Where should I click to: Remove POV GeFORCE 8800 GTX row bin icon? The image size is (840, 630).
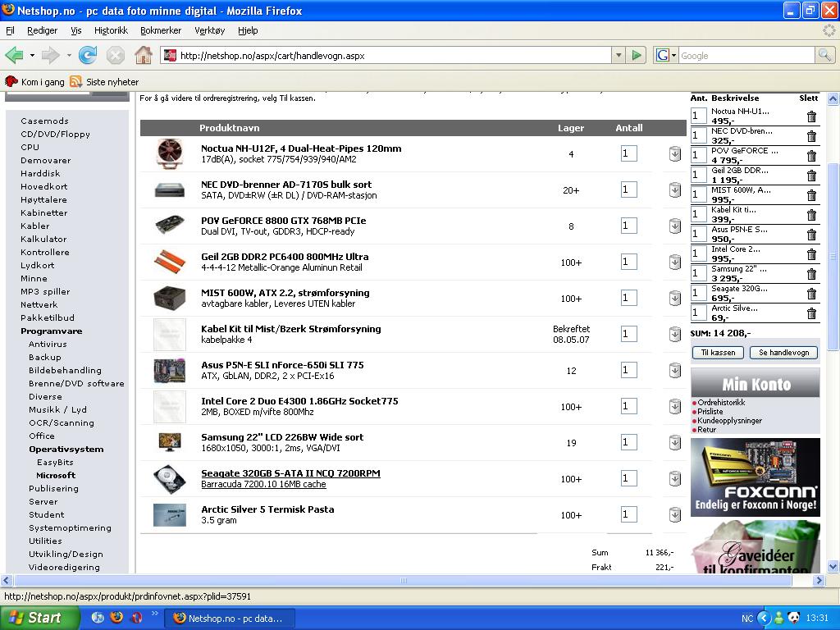675,226
